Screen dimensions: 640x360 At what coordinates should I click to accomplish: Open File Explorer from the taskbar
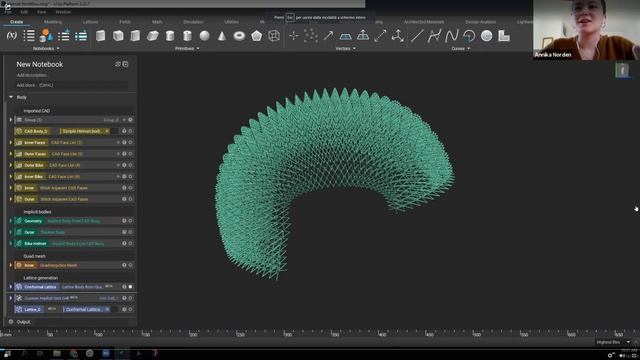[57, 353]
